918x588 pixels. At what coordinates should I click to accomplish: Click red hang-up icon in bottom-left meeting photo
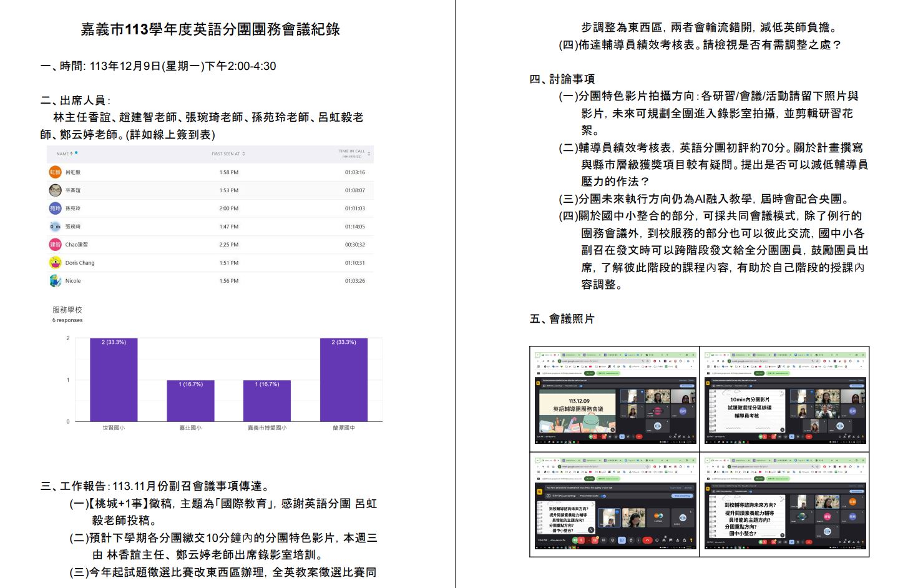(648, 540)
